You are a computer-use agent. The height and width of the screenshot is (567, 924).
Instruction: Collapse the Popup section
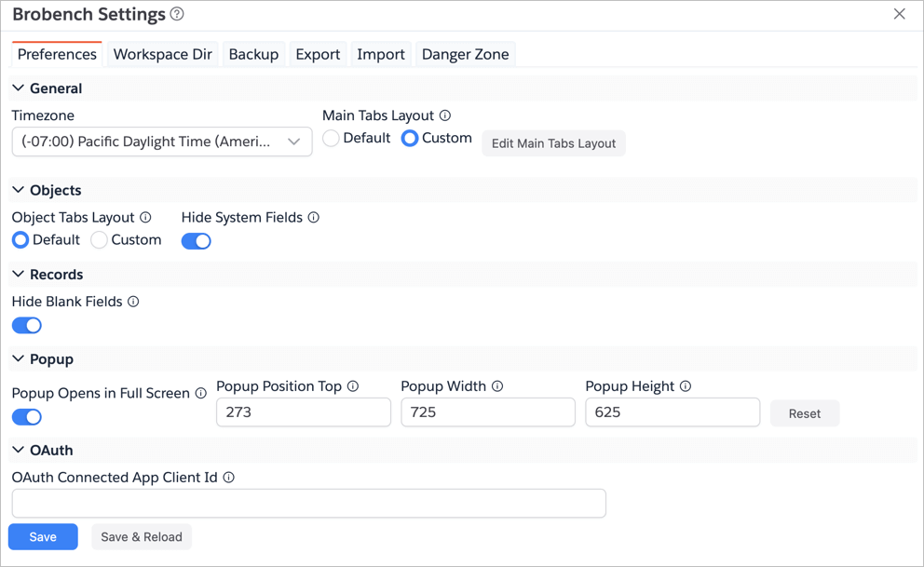[x=19, y=359]
